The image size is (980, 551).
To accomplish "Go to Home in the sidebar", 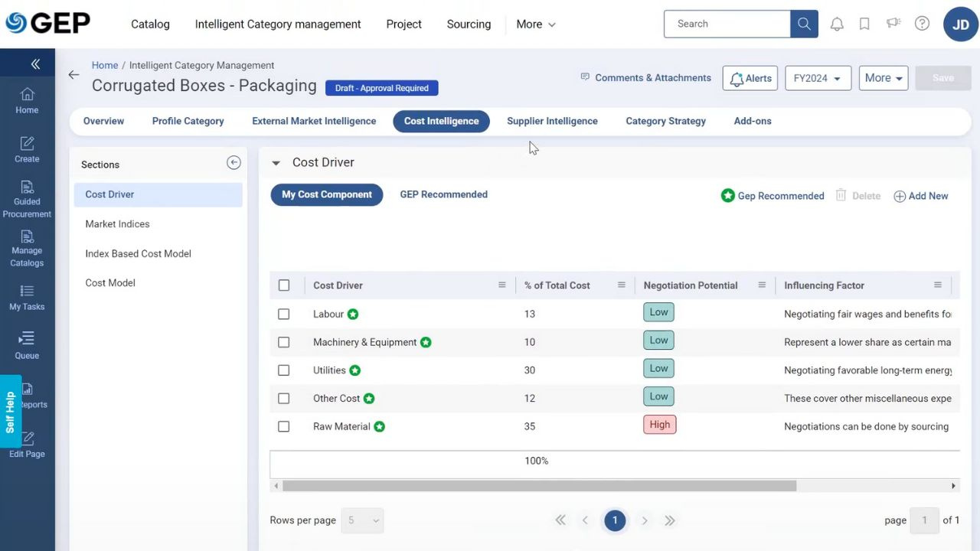I will tap(27, 101).
